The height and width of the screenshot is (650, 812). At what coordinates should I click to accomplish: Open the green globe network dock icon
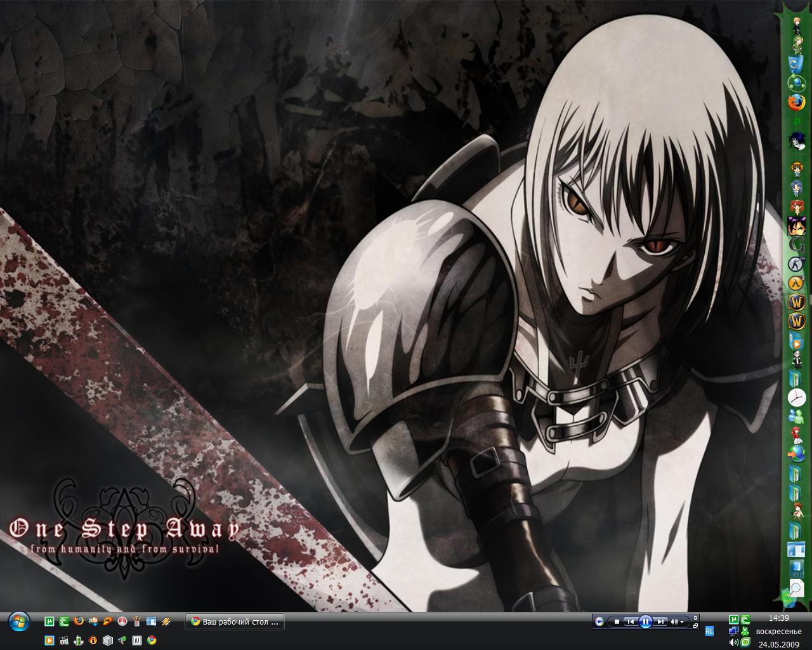click(x=797, y=82)
